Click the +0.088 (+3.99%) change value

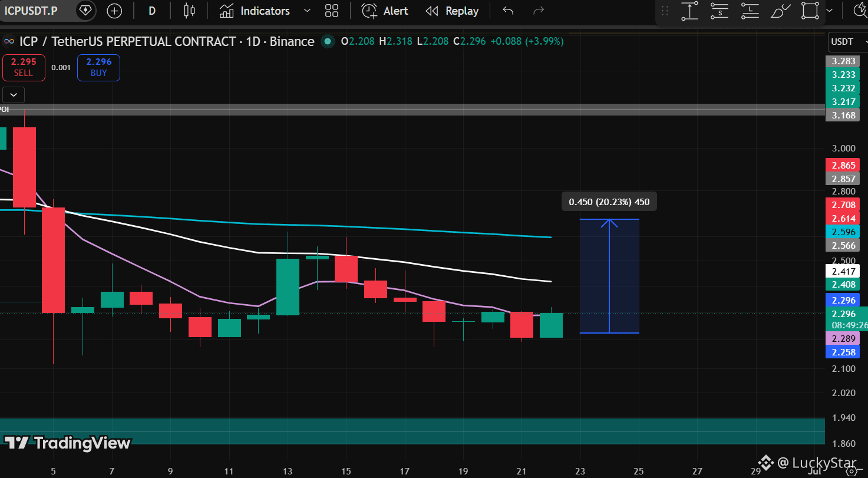click(527, 41)
